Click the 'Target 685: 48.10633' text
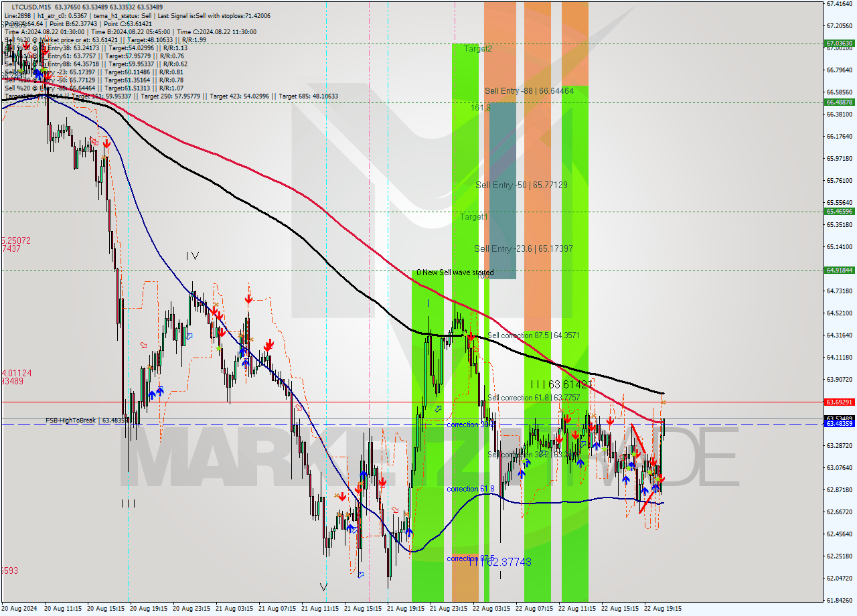Image resolution: width=857 pixels, height=616 pixels. [308, 96]
